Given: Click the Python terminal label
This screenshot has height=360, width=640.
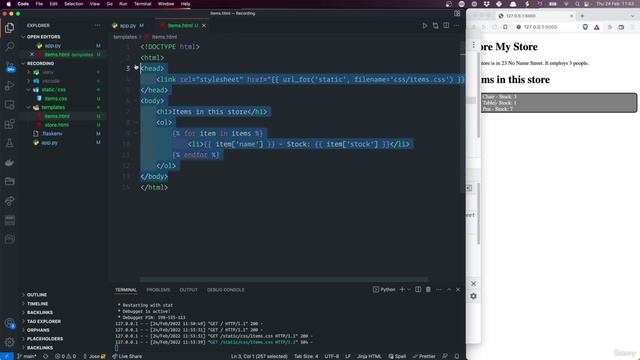Looking at the screenshot, I should tap(384, 289).
